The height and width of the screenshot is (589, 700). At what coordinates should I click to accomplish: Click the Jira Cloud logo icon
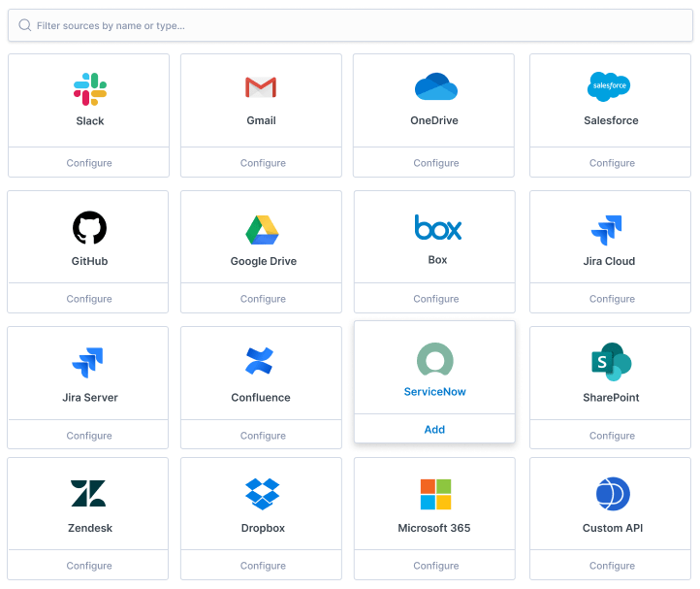click(x=606, y=230)
